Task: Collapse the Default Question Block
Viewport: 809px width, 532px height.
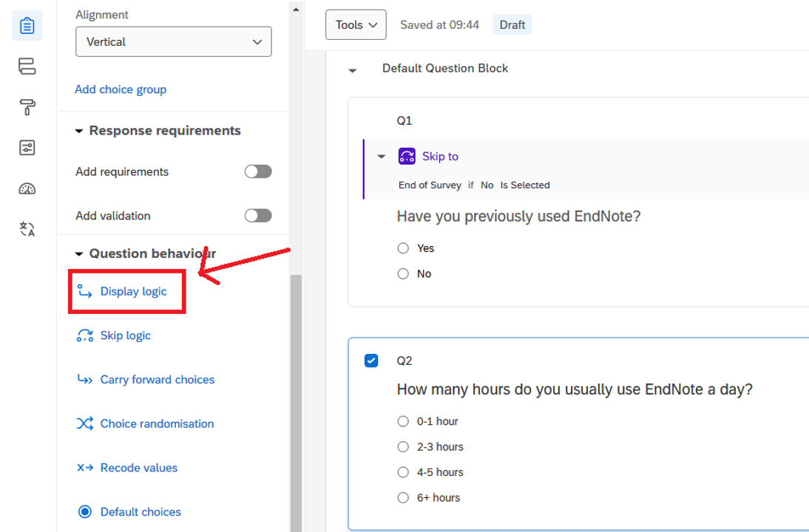Action: point(353,69)
